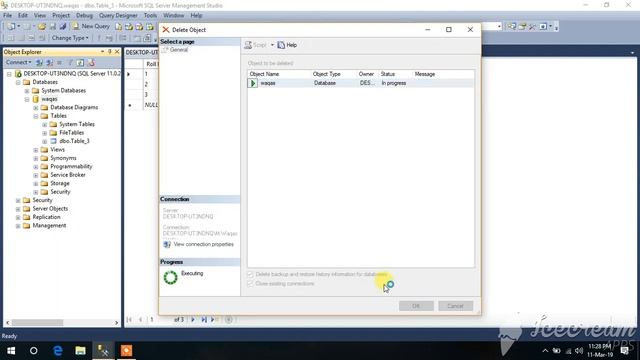Click the Disconnect icon in Object Explorer
Image resolution: width=640 pixels, height=360 pixels.
49,62
